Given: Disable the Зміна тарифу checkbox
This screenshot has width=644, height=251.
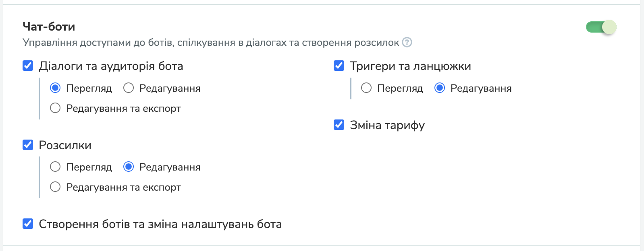Looking at the screenshot, I should tap(339, 125).
